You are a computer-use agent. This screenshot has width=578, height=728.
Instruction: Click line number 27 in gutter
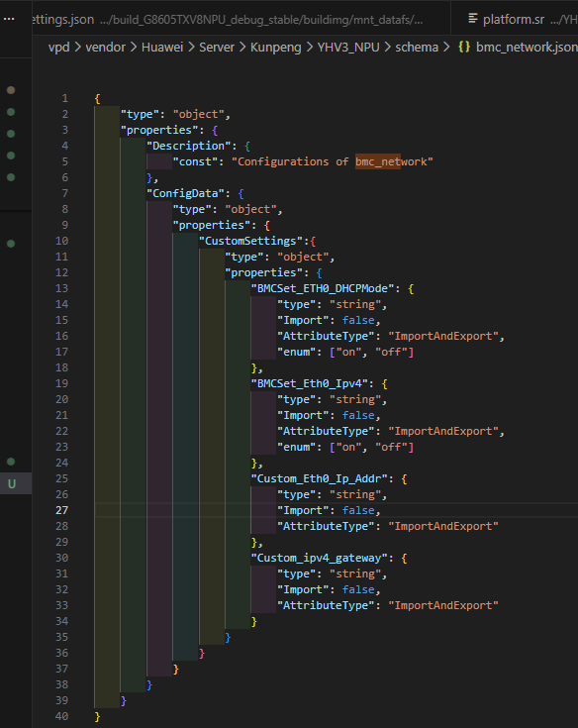click(x=61, y=510)
